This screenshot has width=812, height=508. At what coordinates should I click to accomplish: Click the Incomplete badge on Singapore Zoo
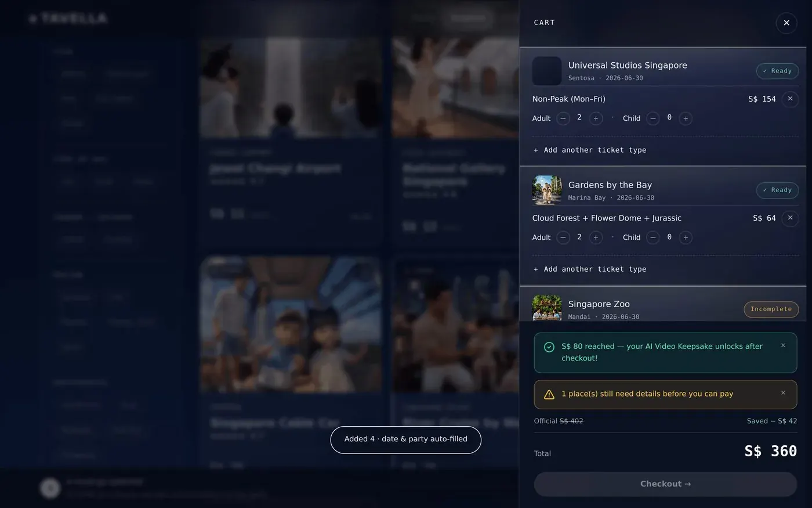pyautogui.click(x=771, y=309)
